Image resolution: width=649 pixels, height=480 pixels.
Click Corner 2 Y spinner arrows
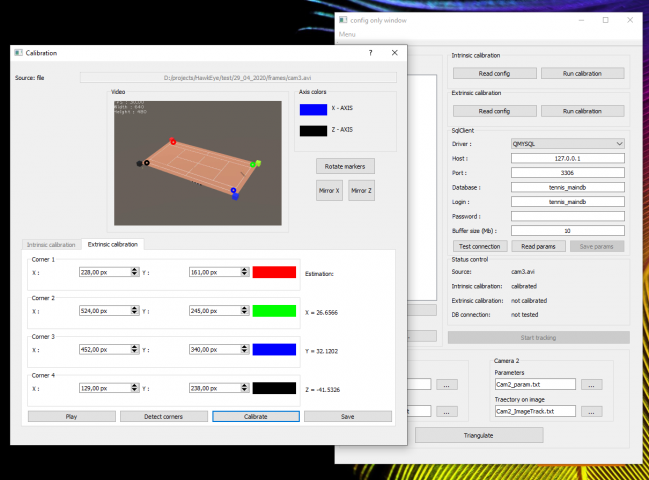coord(245,311)
